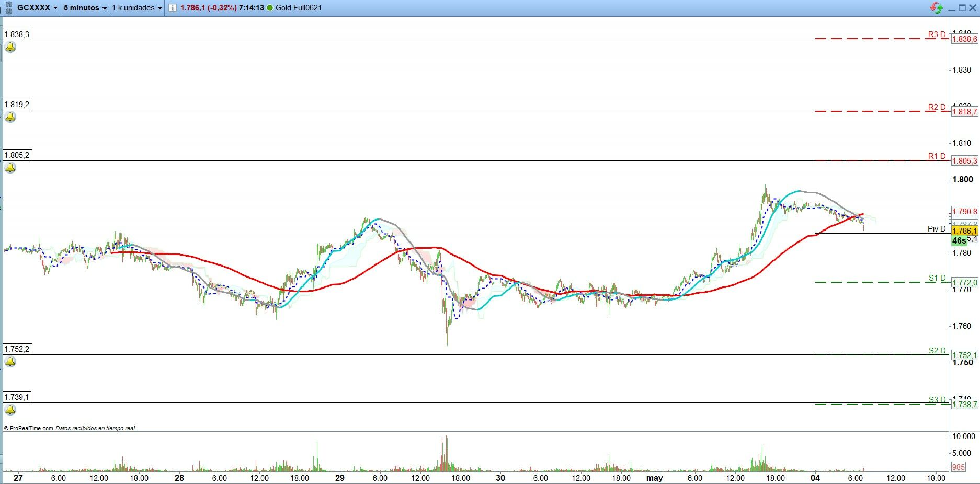Click the red-green buy/sell arrows icon
Image resolution: width=980 pixels, height=484 pixels.
pyautogui.click(x=936, y=8)
